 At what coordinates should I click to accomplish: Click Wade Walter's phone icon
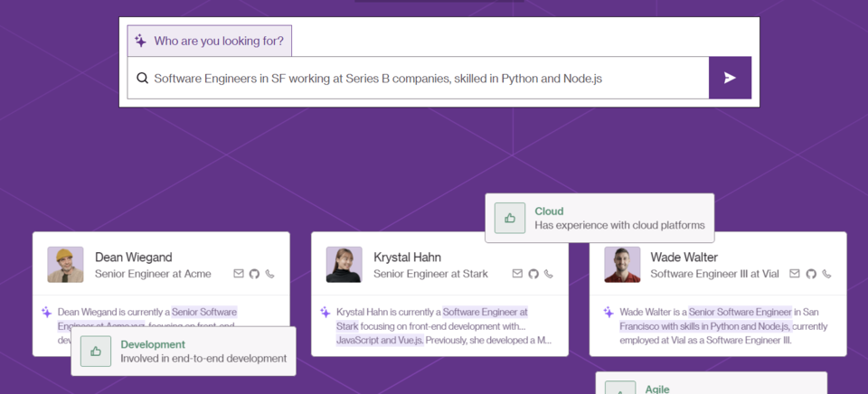point(826,274)
